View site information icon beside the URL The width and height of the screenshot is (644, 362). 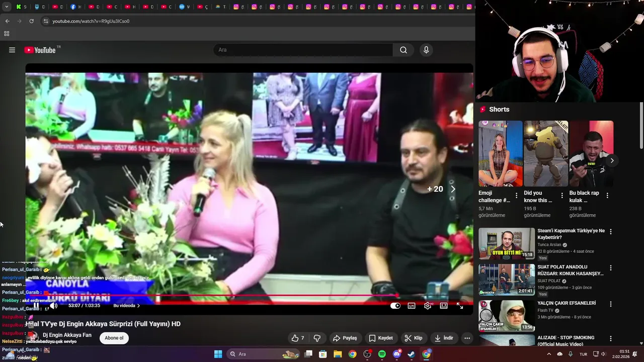(46, 21)
